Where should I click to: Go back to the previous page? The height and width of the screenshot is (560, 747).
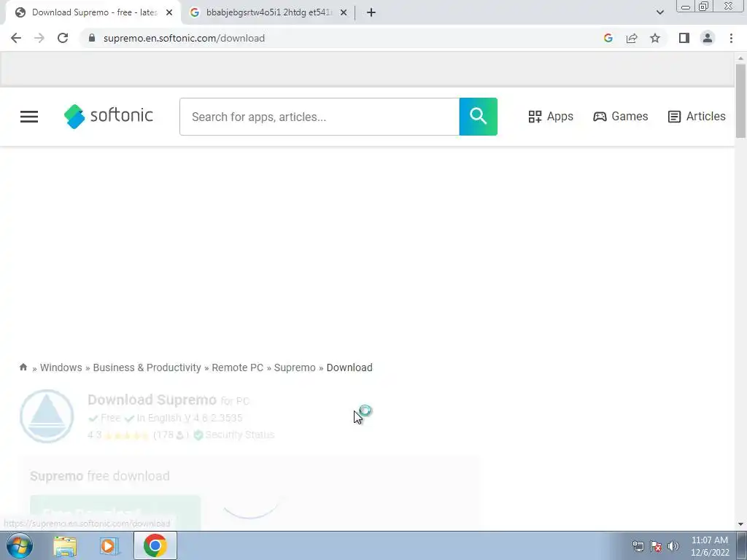pyautogui.click(x=16, y=38)
